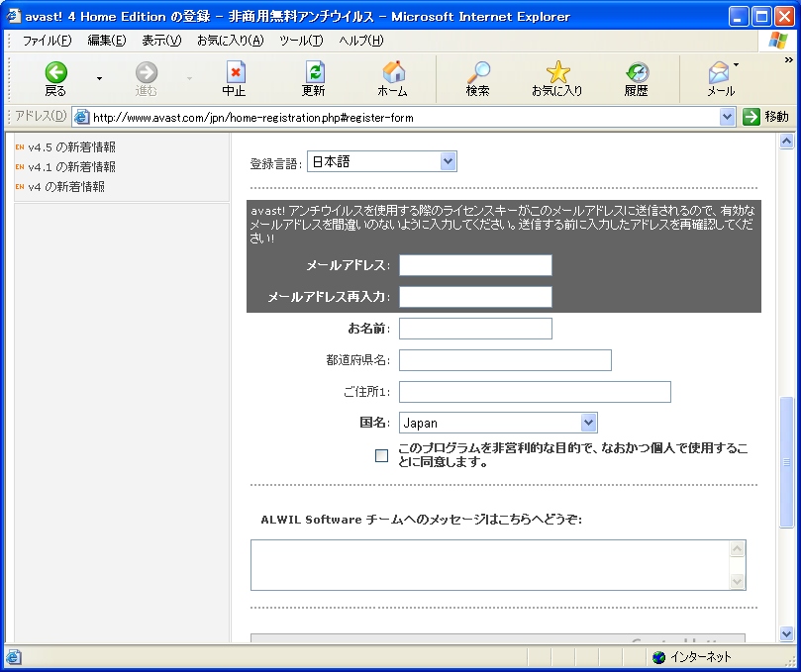Close the Internet Explorer window
This screenshot has width=801, height=672.
pyautogui.click(x=784, y=17)
